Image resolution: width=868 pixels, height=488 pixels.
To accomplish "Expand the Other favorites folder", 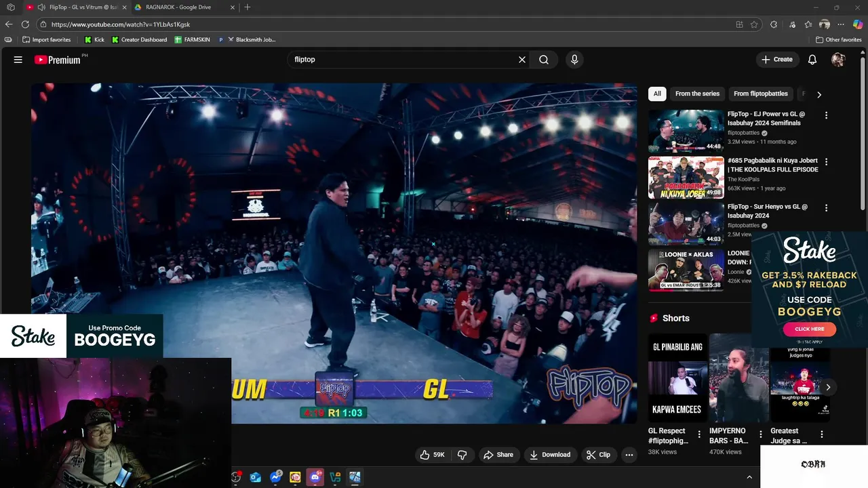I will tap(838, 39).
